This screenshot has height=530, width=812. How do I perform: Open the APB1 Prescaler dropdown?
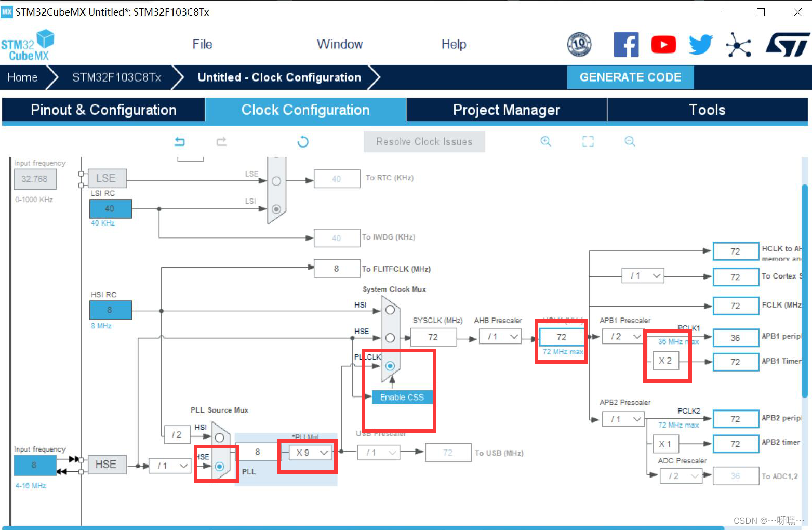624,337
